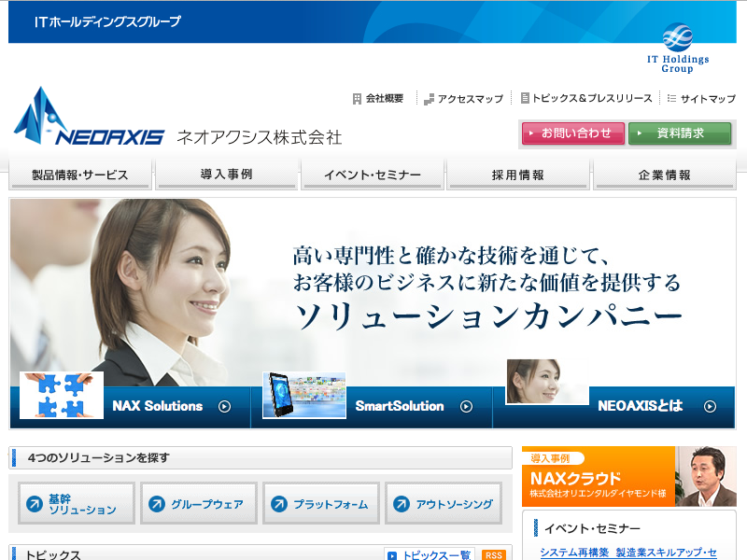747x560 pixels.
Task: Click the building icon beside 会社概要
Action: [x=357, y=99]
